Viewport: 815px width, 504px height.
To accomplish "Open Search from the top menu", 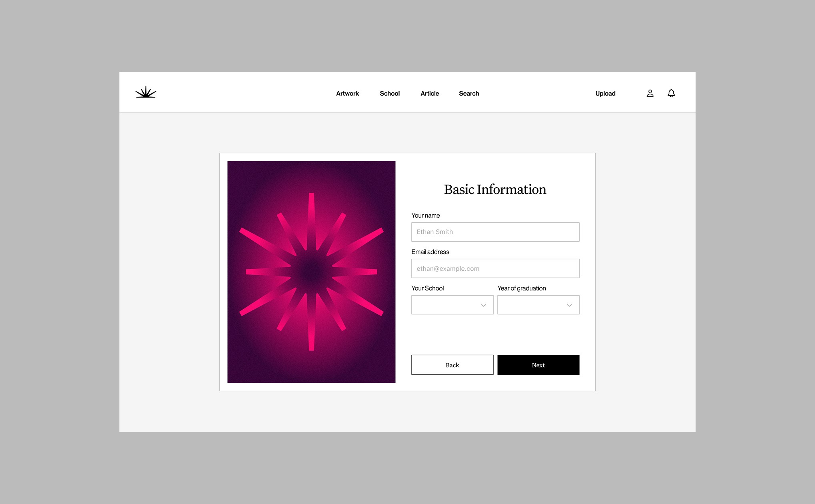I will [x=469, y=93].
